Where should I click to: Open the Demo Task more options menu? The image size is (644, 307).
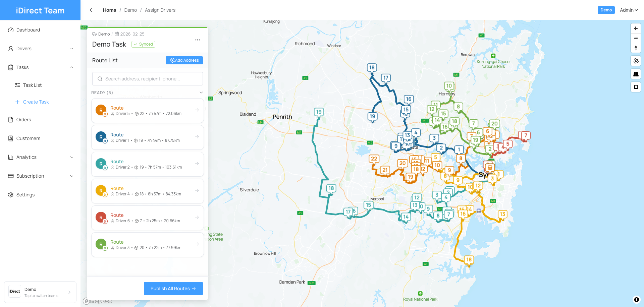pyautogui.click(x=198, y=40)
